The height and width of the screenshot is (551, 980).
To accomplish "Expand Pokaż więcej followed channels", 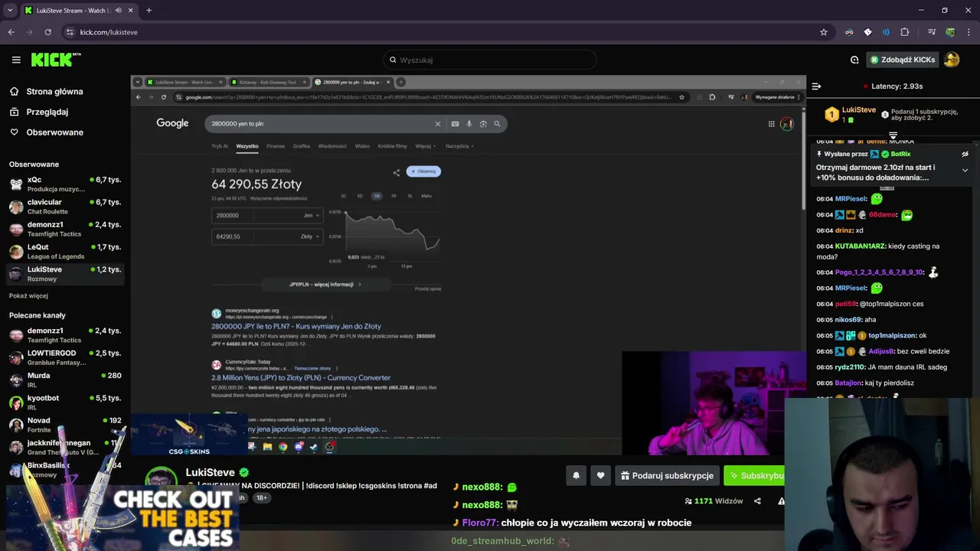I will click(28, 295).
